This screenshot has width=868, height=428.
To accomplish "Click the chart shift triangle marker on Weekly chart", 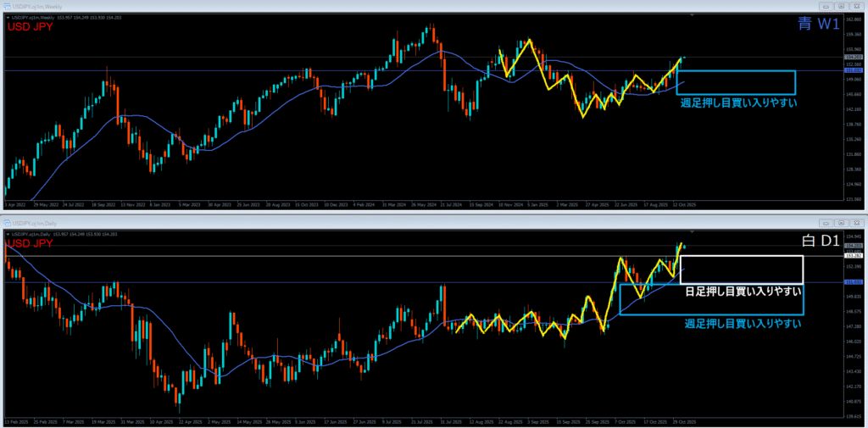I will pyautogui.click(x=693, y=16).
